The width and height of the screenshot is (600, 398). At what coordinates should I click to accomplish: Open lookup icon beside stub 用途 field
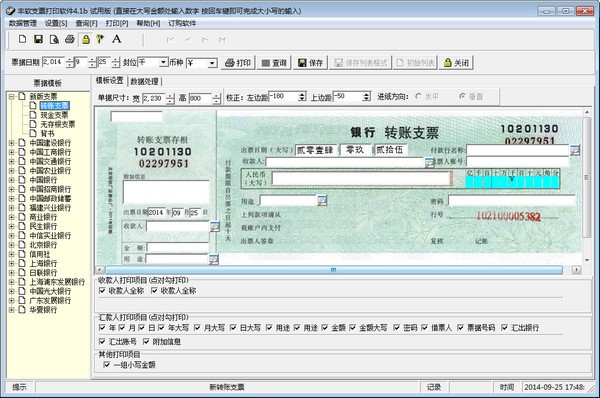click(214, 259)
